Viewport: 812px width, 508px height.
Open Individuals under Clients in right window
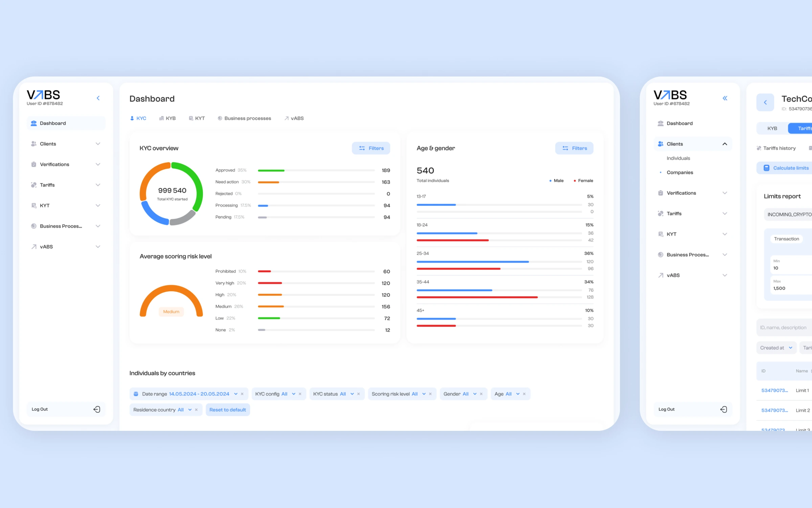click(x=678, y=158)
